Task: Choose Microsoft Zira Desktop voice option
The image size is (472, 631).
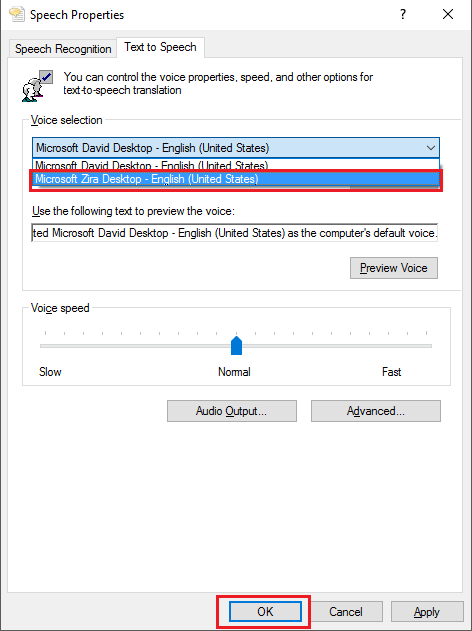Action: pyautogui.click(x=236, y=179)
